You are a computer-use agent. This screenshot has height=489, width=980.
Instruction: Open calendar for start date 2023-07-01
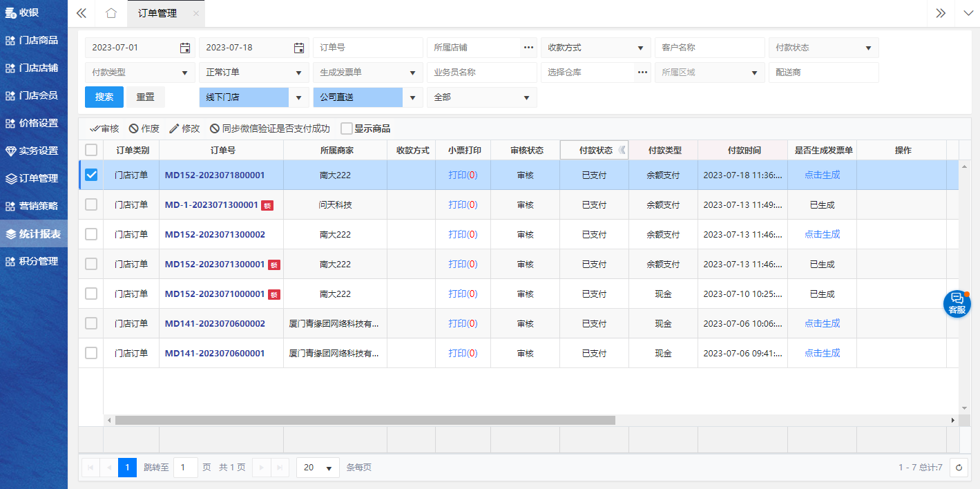(x=184, y=48)
